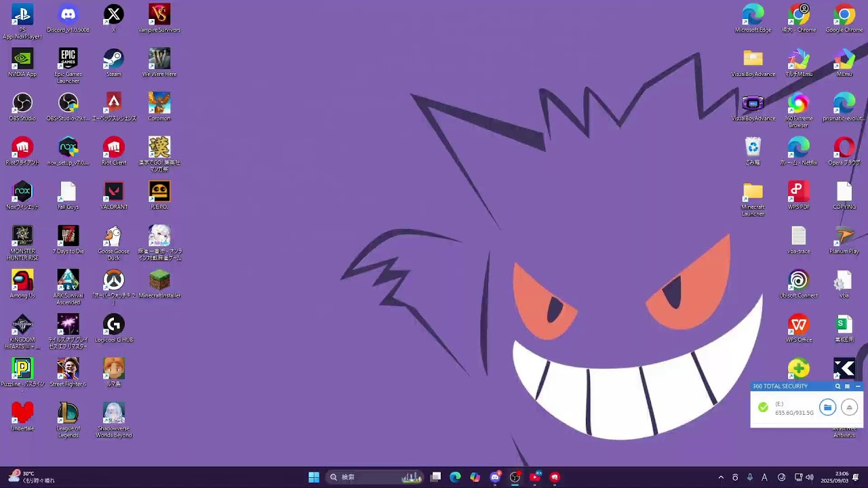Select the Riot Client desktop icon

coord(113,151)
